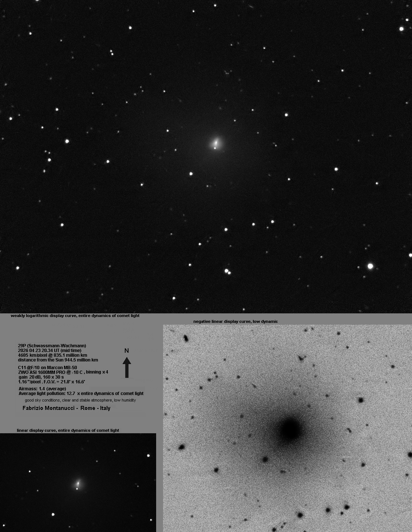Click the "Airmass: 1.4 (average)" text
The image size is (412, 532).
(x=42, y=389)
